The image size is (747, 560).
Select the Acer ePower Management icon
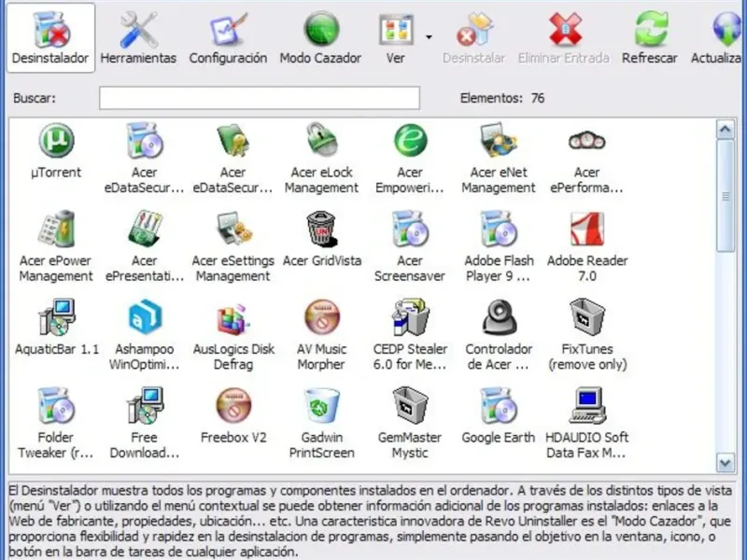[x=56, y=229]
